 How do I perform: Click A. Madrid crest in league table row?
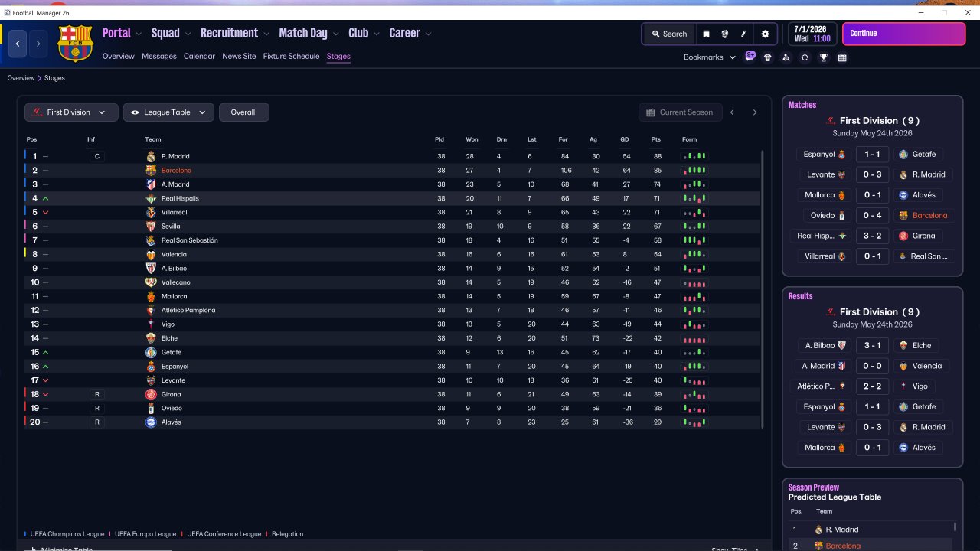pyautogui.click(x=151, y=184)
